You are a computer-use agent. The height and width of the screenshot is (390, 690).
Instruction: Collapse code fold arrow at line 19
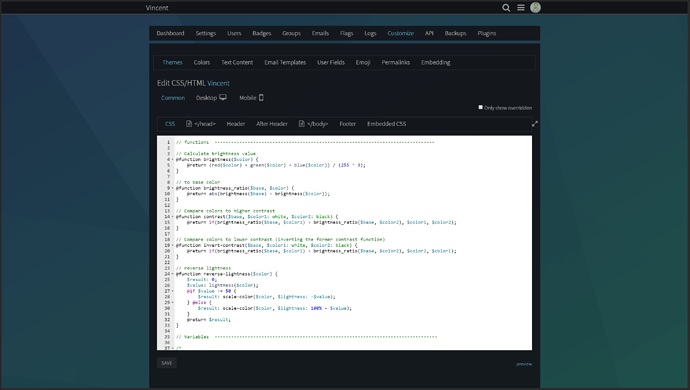[172, 245]
